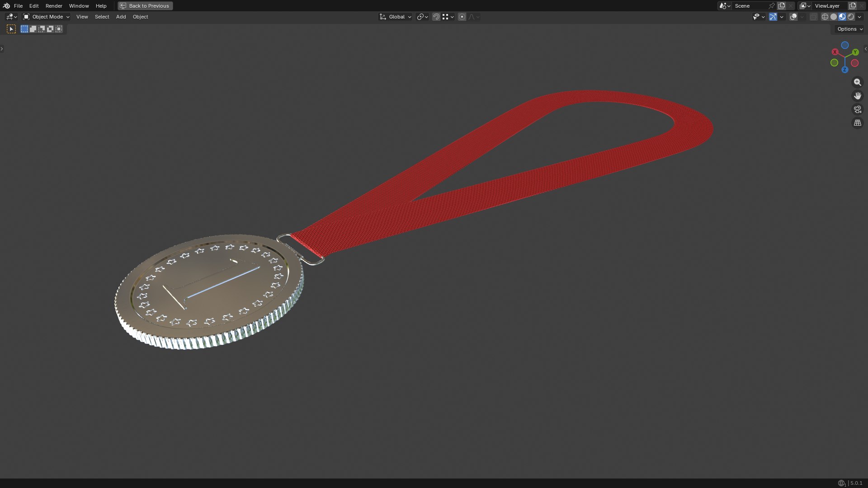This screenshot has height=488, width=868.
Task: Switch to material preview shading
Action: (x=842, y=17)
